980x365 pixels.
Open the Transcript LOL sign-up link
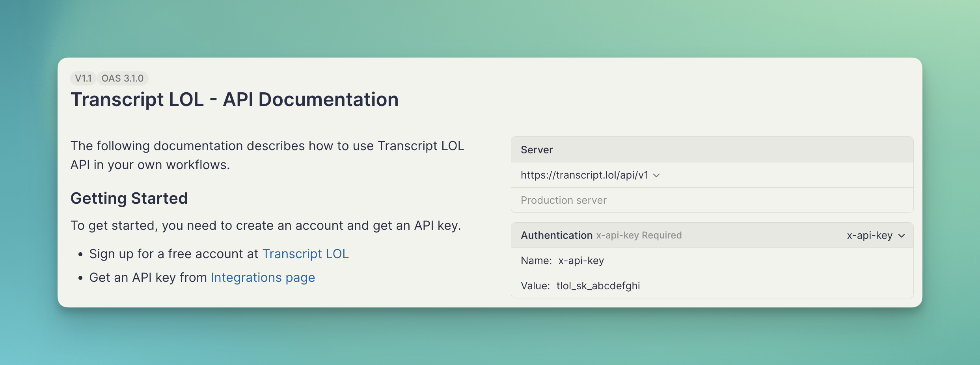point(306,254)
